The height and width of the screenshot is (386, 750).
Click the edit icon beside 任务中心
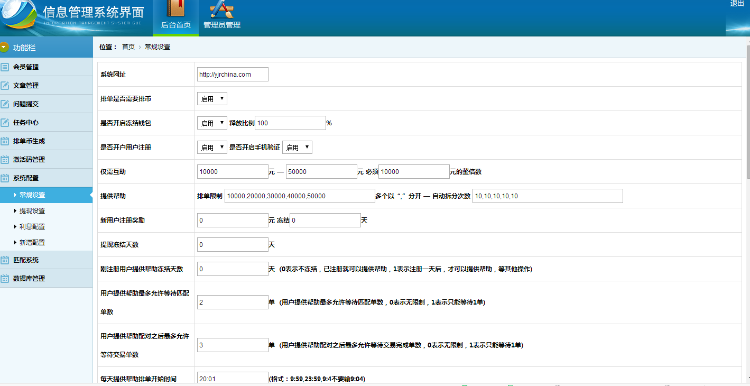tap(5, 122)
